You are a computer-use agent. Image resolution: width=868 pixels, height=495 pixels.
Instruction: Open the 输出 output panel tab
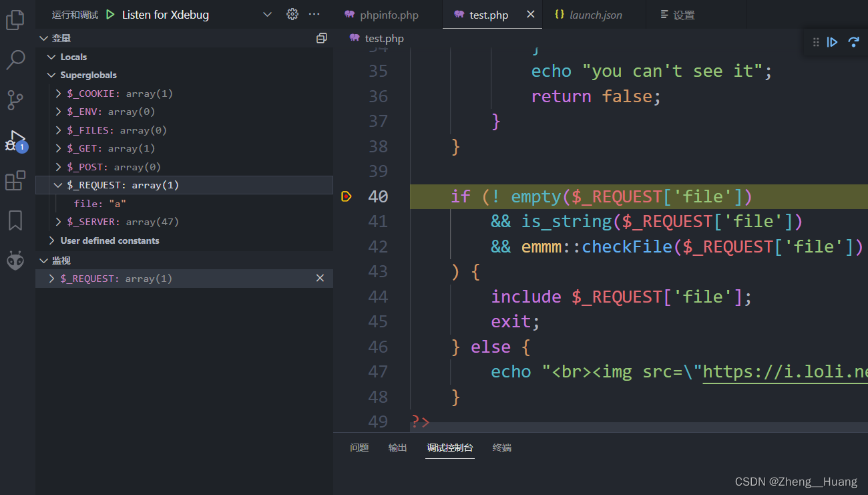(x=397, y=448)
